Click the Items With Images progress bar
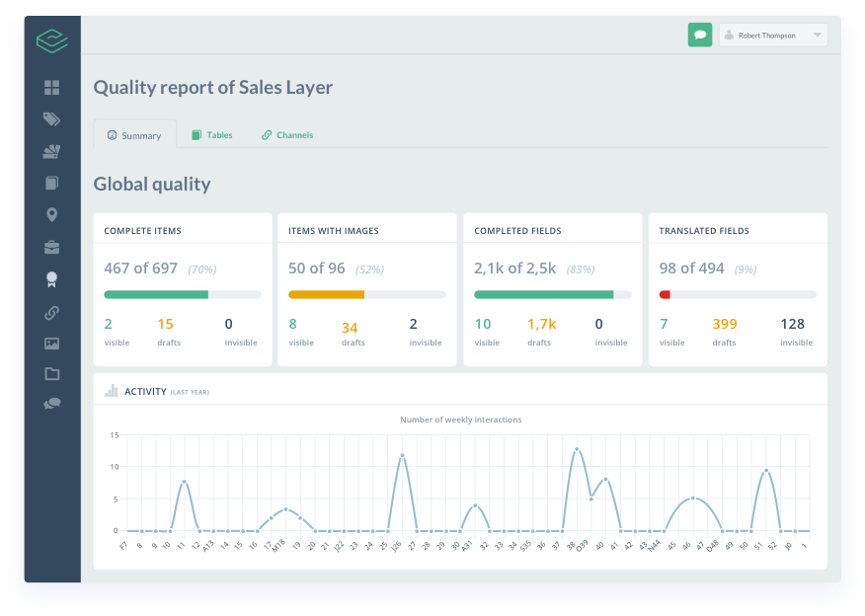Viewport: 865px width, 616px height. tap(367, 294)
